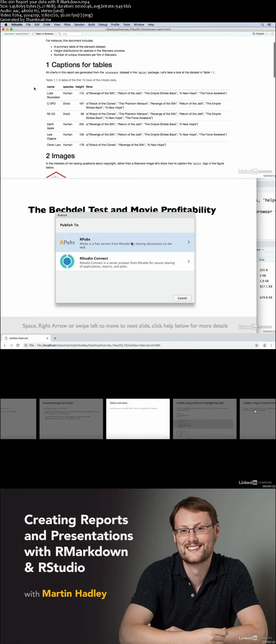Open the browser profile avatar

click(x=265, y=345)
